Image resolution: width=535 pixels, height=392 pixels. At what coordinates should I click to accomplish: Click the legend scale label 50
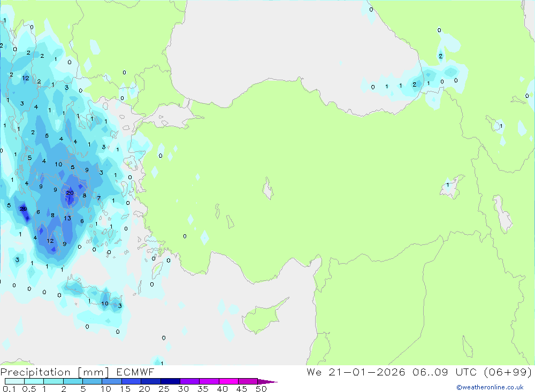[x=262, y=389]
